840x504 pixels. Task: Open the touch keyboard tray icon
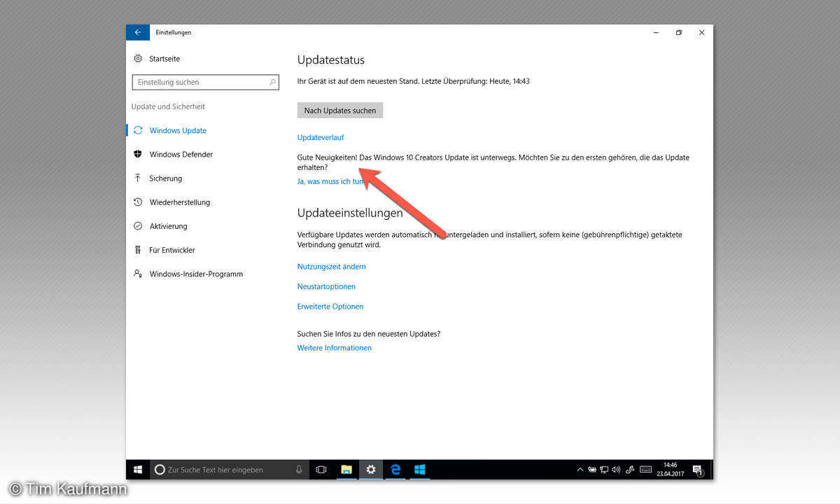click(x=646, y=470)
